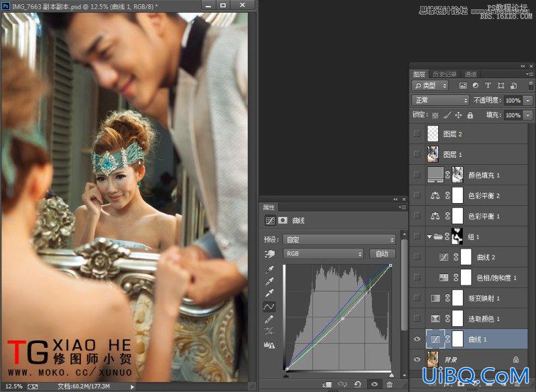Clip adjustment to layer below icon

[327, 385]
